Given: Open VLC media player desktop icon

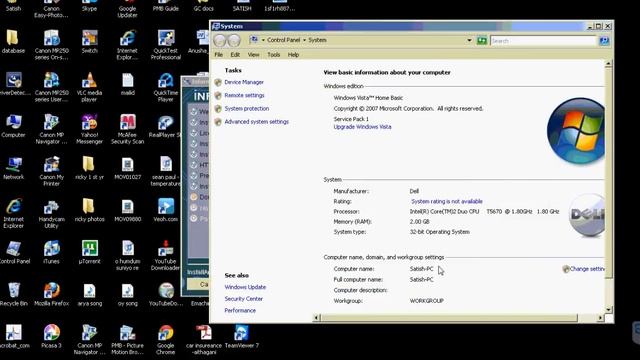Looking at the screenshot, I should [89, 87].
